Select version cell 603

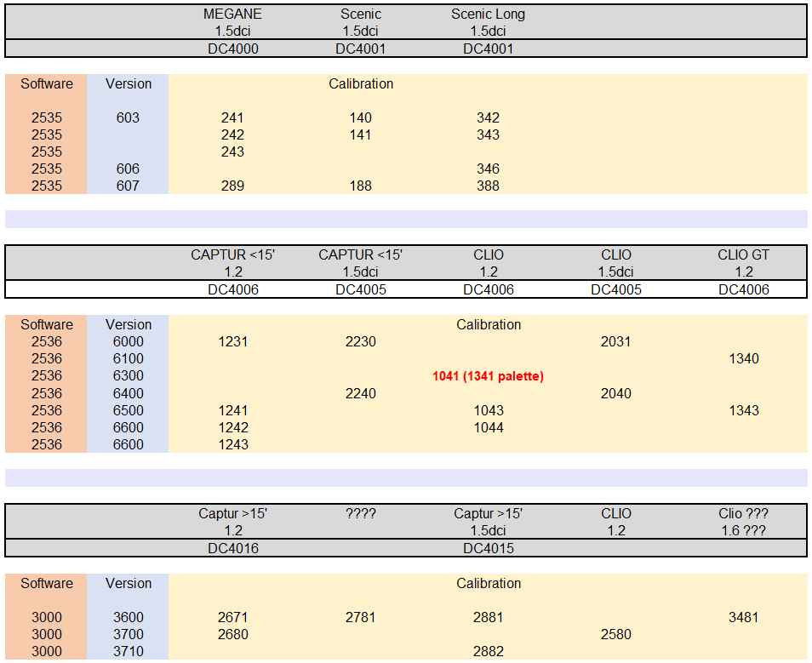128,117
